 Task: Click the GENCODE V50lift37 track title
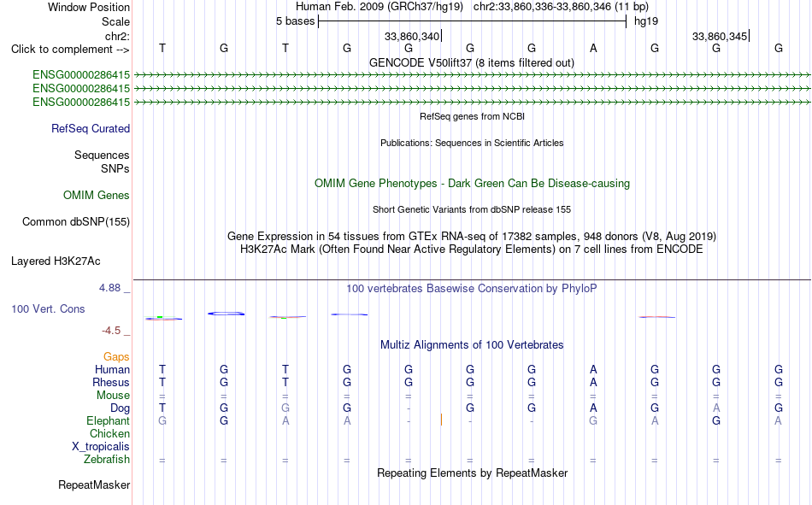coord(472,62)
